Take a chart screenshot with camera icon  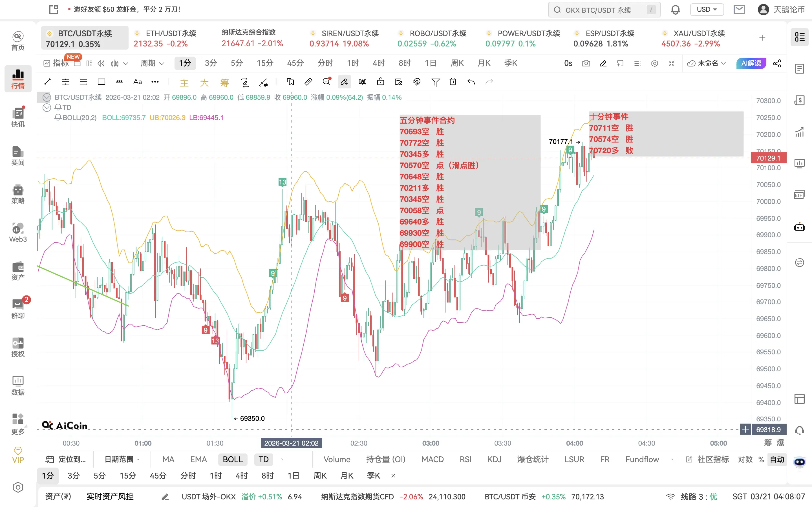[x=586, y=63]
